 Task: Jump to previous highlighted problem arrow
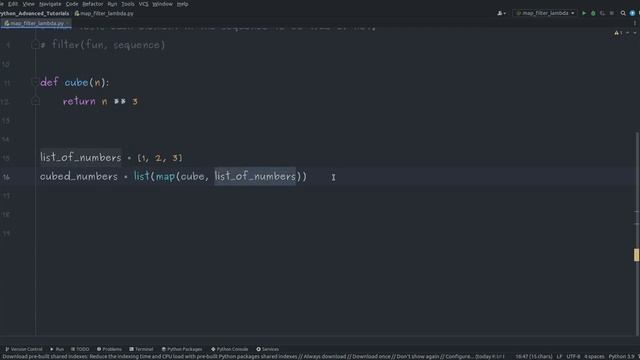coord(628,33)
